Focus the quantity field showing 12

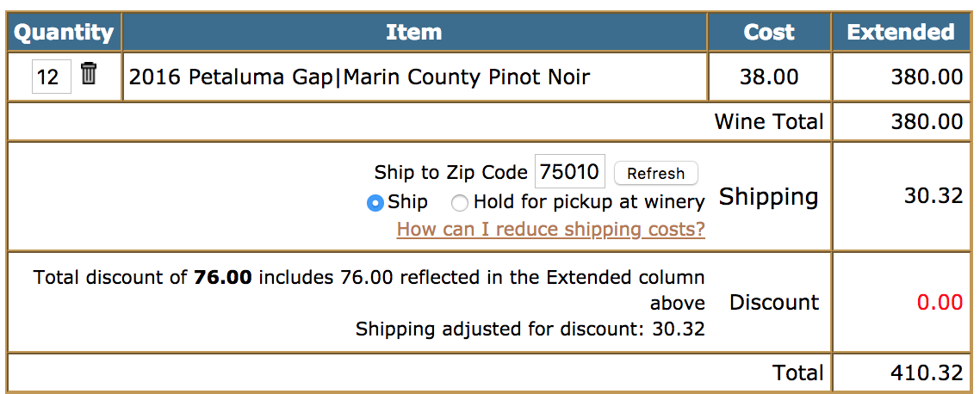point(52,77)
